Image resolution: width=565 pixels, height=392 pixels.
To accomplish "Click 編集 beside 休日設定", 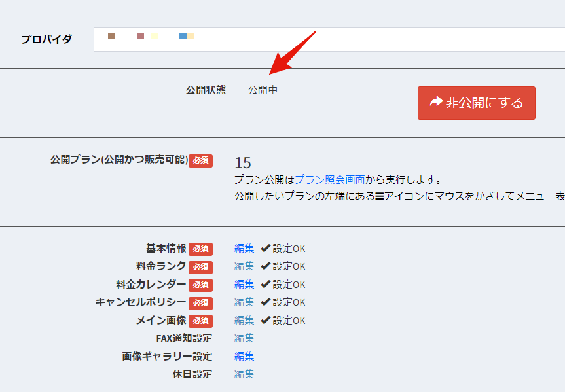I will pos(244,374).
